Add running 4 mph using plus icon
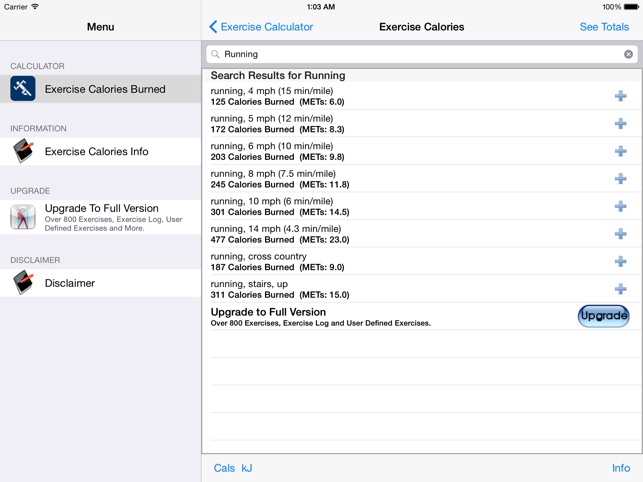The height and width of the screenshot is (482, 643). click(x=620, y=96)
